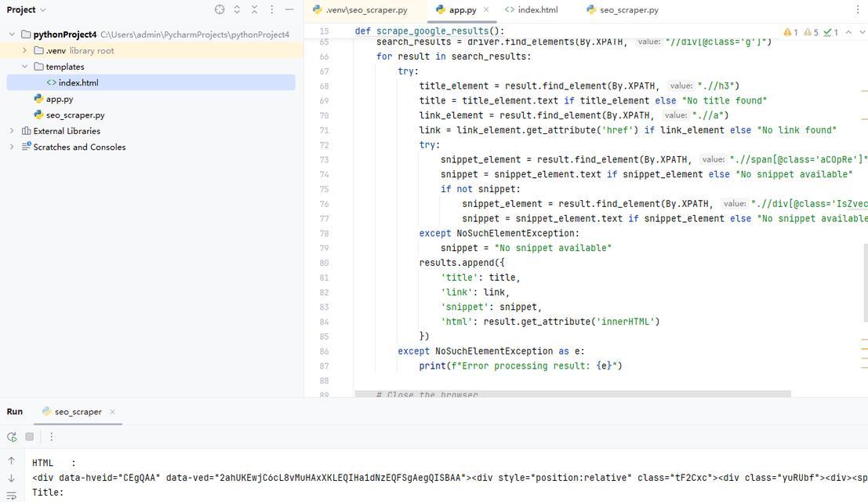This screenshot has height=502, width=868.
Task: Go to next highlighted error arrow
Action: tap(862, 32)
